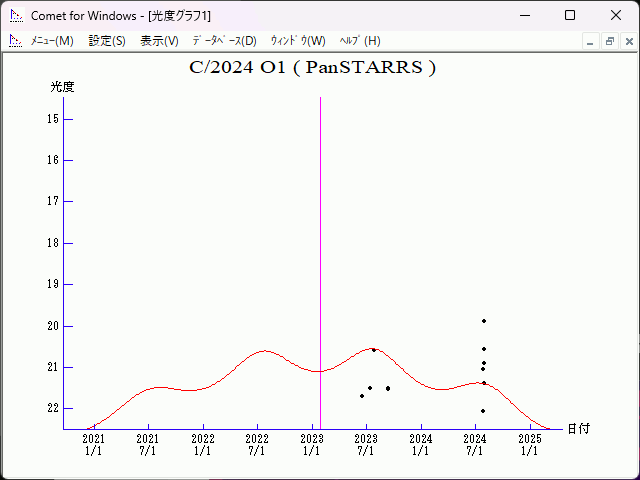Open the 表示(V) view menu

[159, 41]
